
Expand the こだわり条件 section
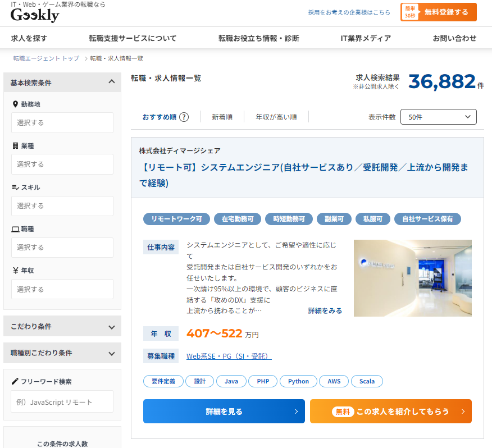[111, 326]
